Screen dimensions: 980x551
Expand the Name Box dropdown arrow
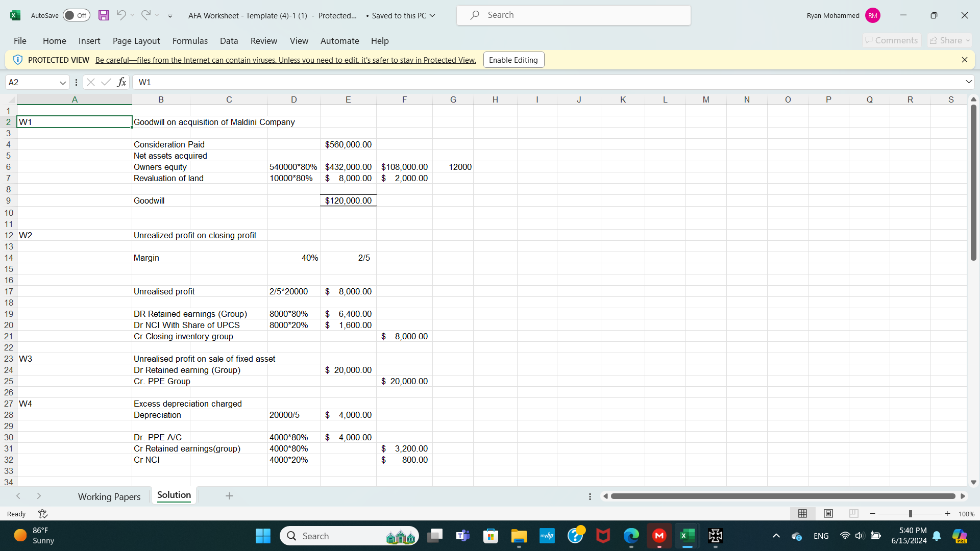click(63, 83)
